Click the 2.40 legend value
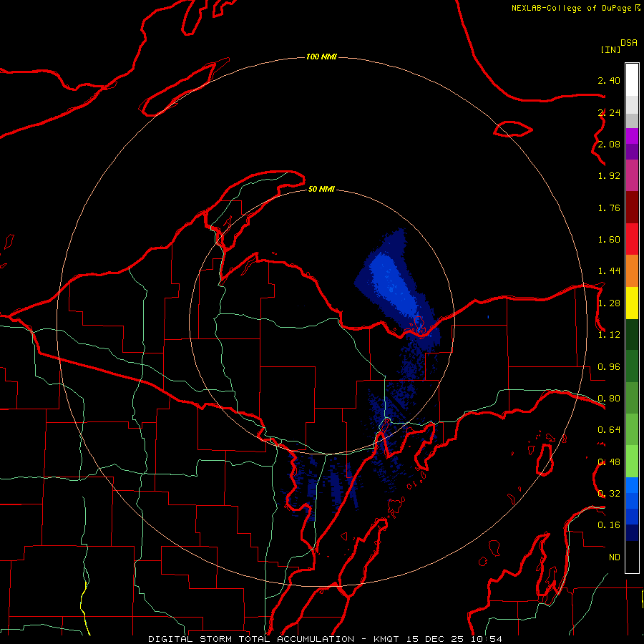644x644 pixels. click(x=609, y=80)
